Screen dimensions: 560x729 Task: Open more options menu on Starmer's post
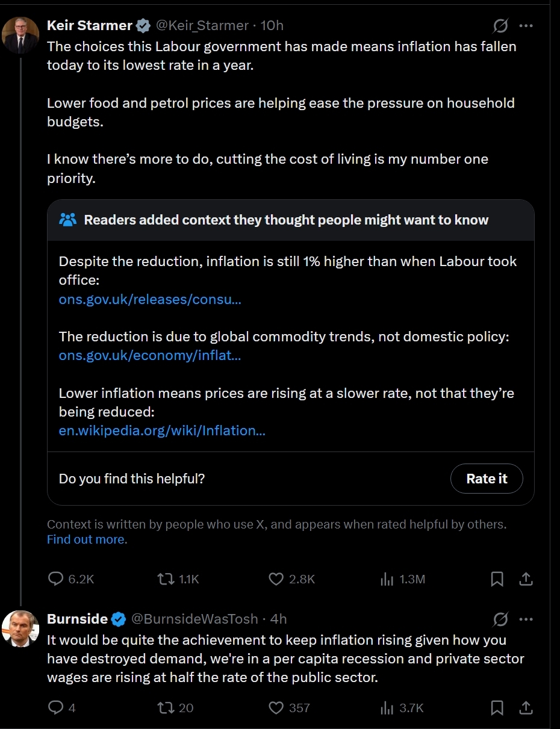point(526,26)
